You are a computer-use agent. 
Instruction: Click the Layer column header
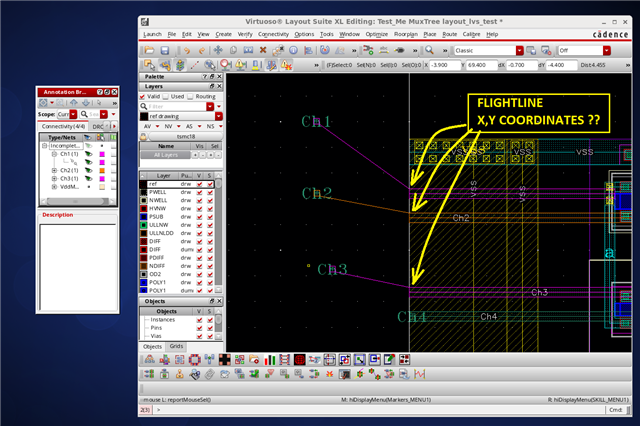(x=163, y=176)
